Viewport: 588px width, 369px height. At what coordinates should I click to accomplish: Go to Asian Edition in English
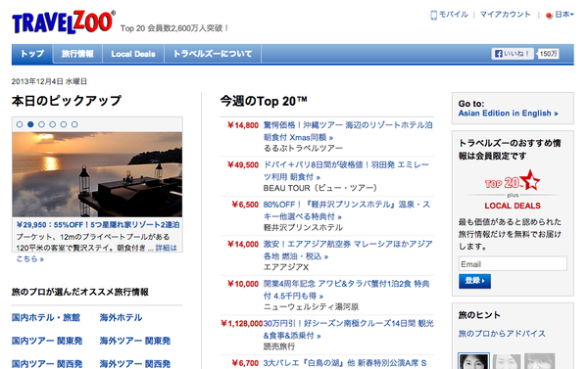[x=508, y=114]
